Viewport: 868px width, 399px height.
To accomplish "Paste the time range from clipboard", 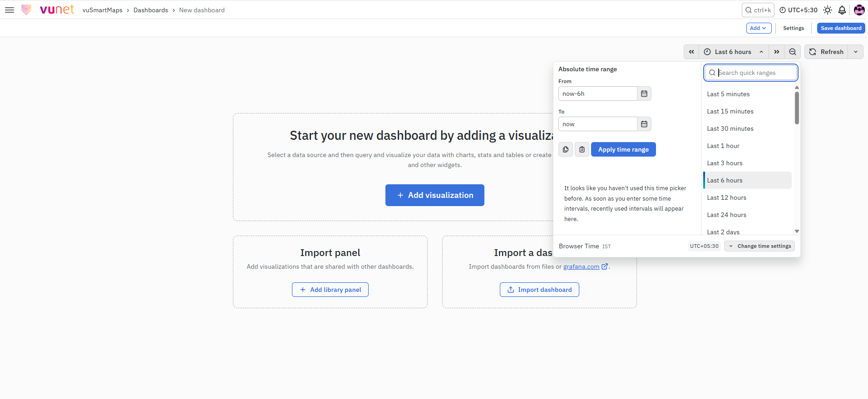I will coord(582,149).
